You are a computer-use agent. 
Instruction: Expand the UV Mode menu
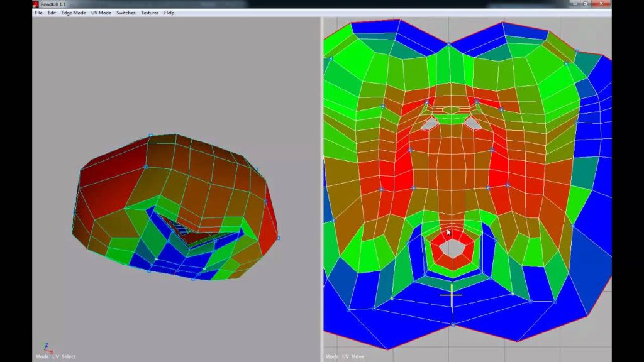(101, 13)
